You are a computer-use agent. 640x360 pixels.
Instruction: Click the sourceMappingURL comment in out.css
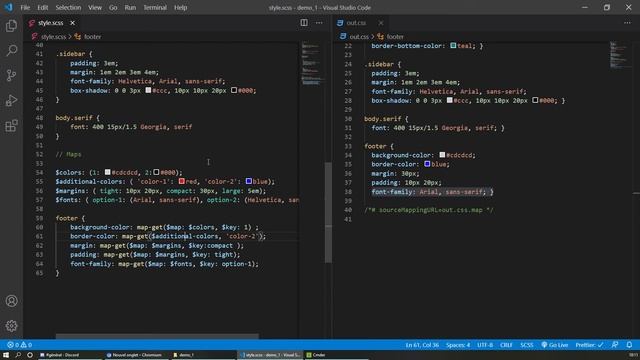(x=429, y=210)
